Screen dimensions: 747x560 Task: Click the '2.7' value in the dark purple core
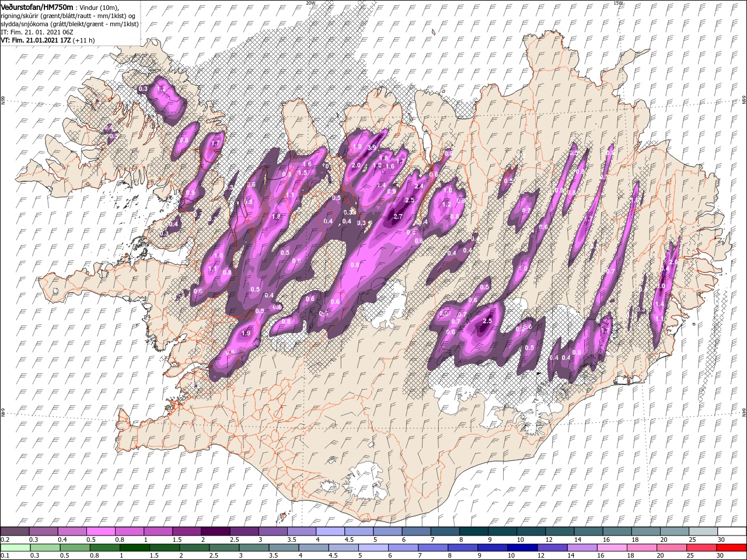(x=399, y=216)
